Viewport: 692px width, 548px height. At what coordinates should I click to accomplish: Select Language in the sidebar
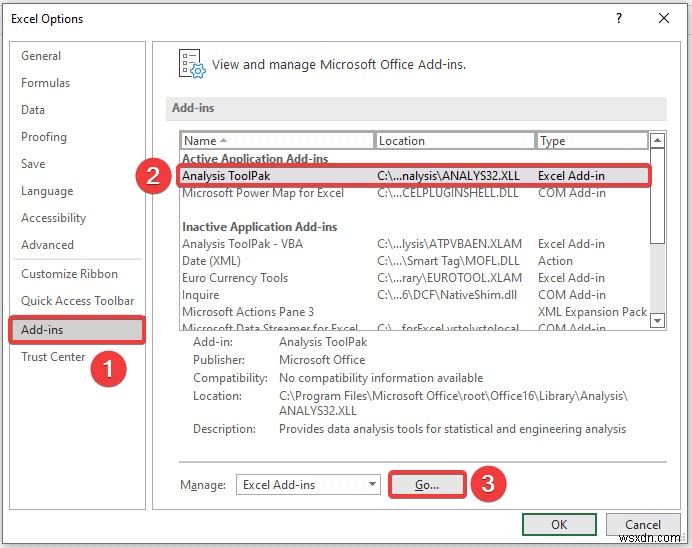click(x=47, y=191)
